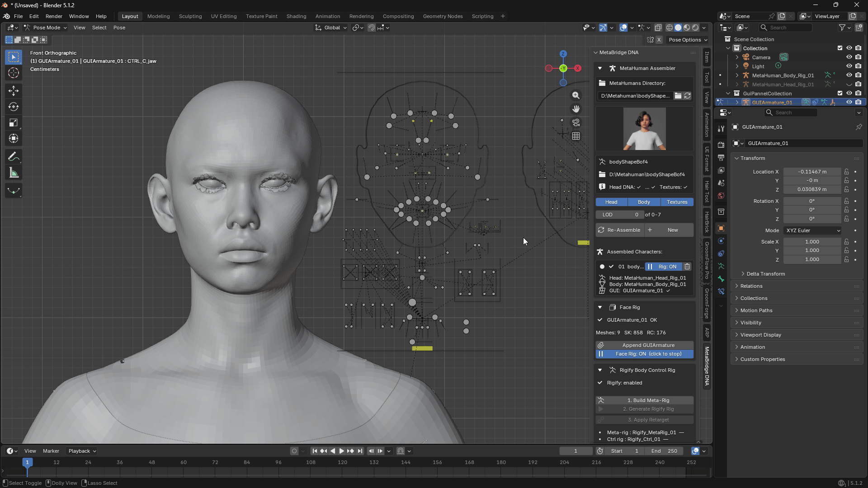Toggle Rig: ON for assembled character
868x488 pixels.
point(663,267)
